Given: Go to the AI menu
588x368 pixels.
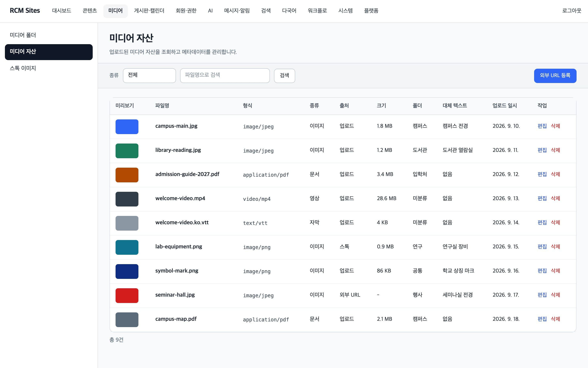Looking at the screenshot, I should click(x=210, y=11).
